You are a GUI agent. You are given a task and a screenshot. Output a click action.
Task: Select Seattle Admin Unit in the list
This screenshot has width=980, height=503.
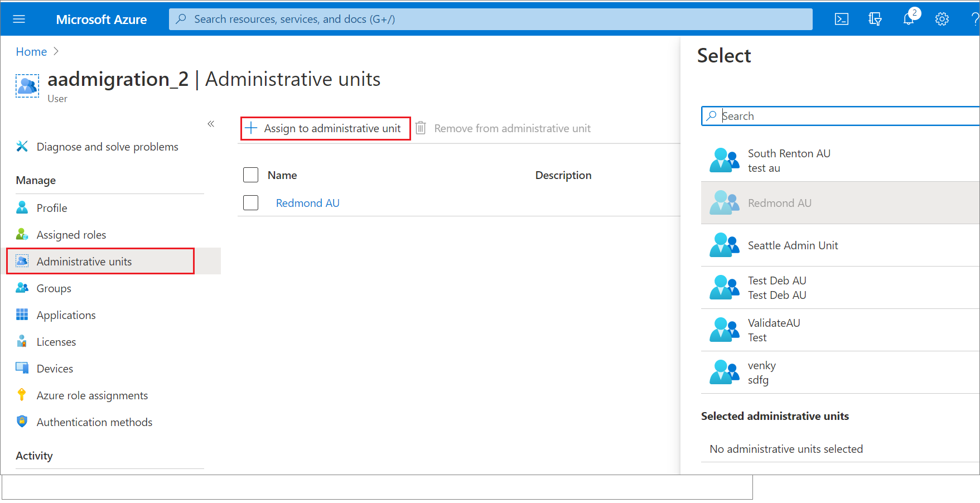840,245
